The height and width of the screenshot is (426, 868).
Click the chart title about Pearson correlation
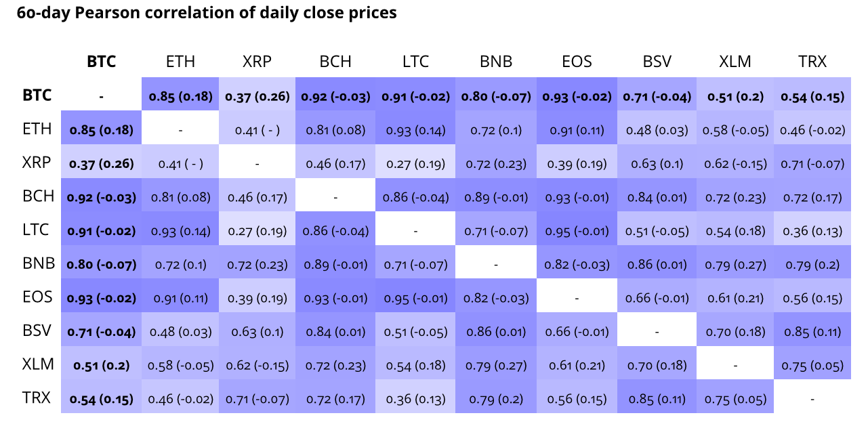click(x=207, y=13)
